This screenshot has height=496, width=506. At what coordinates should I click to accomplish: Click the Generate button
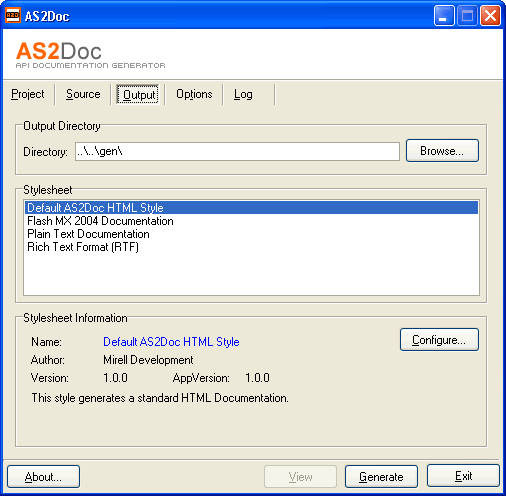[x=381, y=477]
